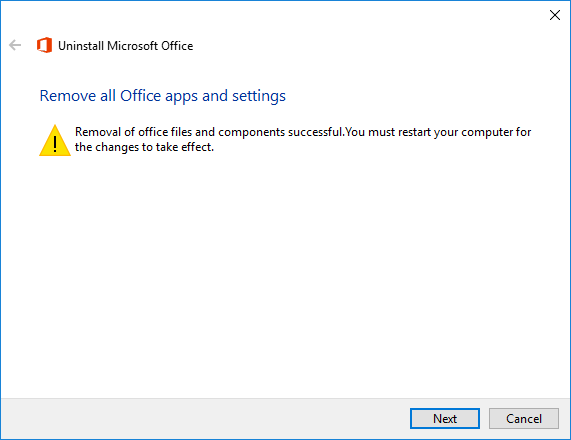
Task: Click the word 'Uninstall' beside the Office logo
Action: [x=81, y=46]
